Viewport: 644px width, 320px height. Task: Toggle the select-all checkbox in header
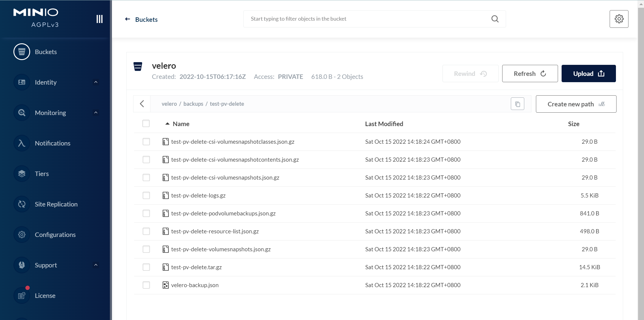coord(146,123)
